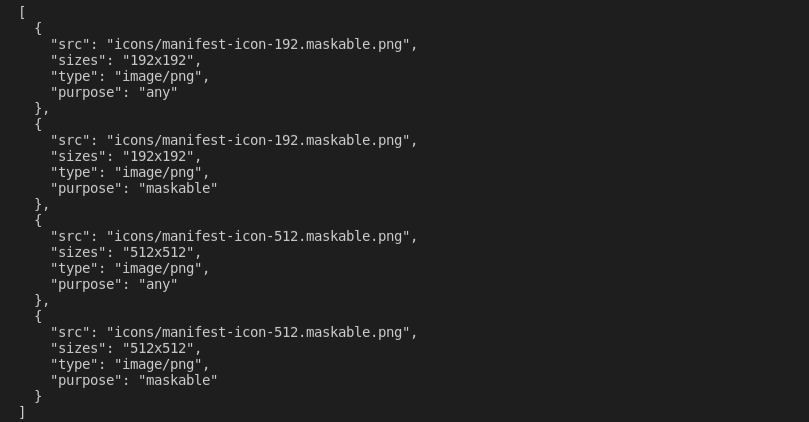
Task: Click the "purpose" key in the second object
Action: [86, 188]
